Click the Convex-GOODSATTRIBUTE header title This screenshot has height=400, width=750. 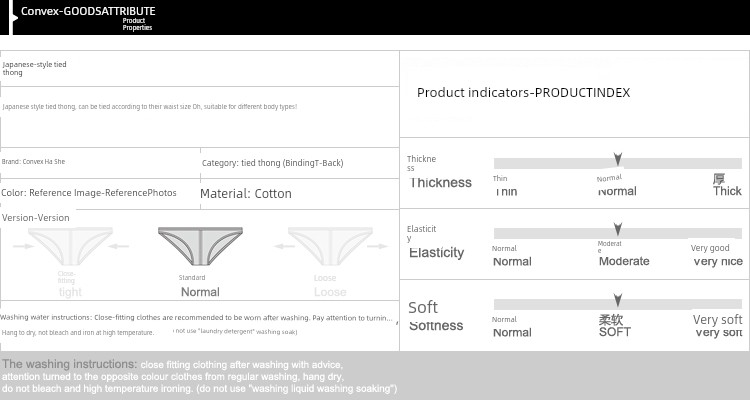coord(88,11)
